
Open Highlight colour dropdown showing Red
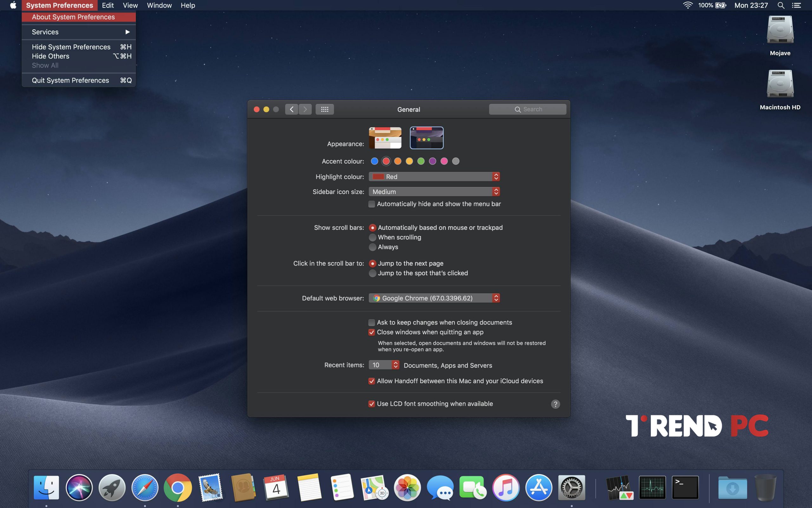tap(434, 177)
